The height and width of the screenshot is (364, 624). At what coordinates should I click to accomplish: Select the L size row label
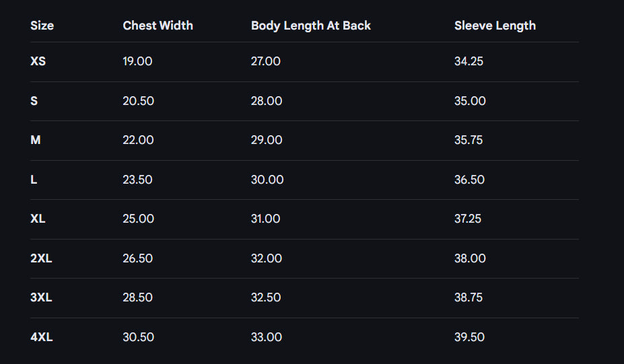click(x=34, y=180)
